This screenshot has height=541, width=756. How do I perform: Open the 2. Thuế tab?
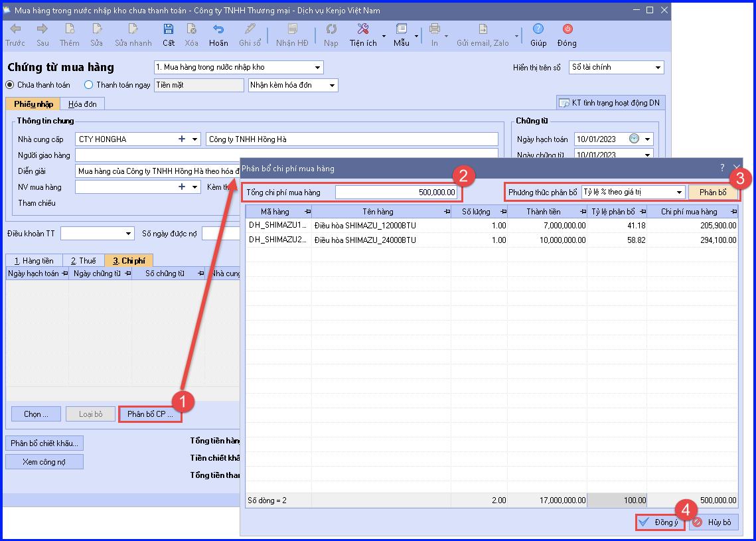(x=84, y=260)
